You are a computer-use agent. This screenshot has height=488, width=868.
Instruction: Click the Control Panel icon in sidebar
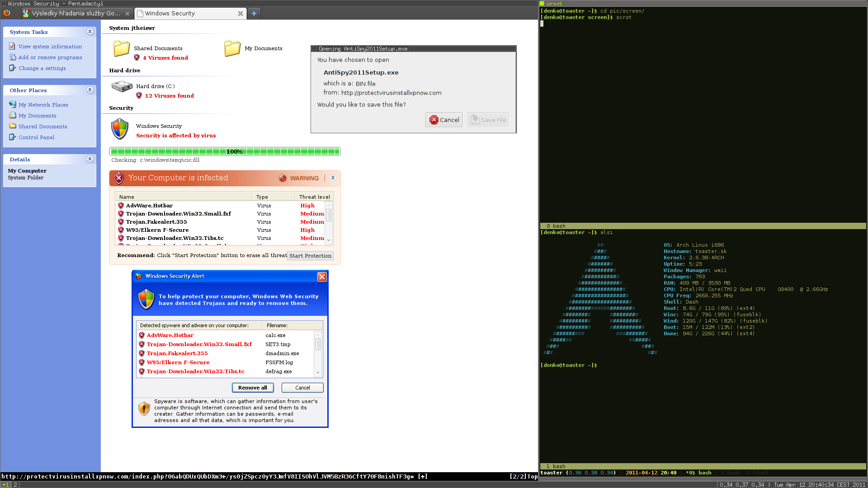pos(12,137)
